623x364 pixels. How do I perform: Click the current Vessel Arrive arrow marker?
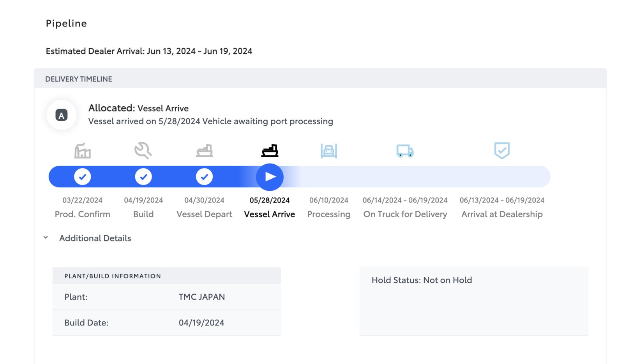(270, 177)
